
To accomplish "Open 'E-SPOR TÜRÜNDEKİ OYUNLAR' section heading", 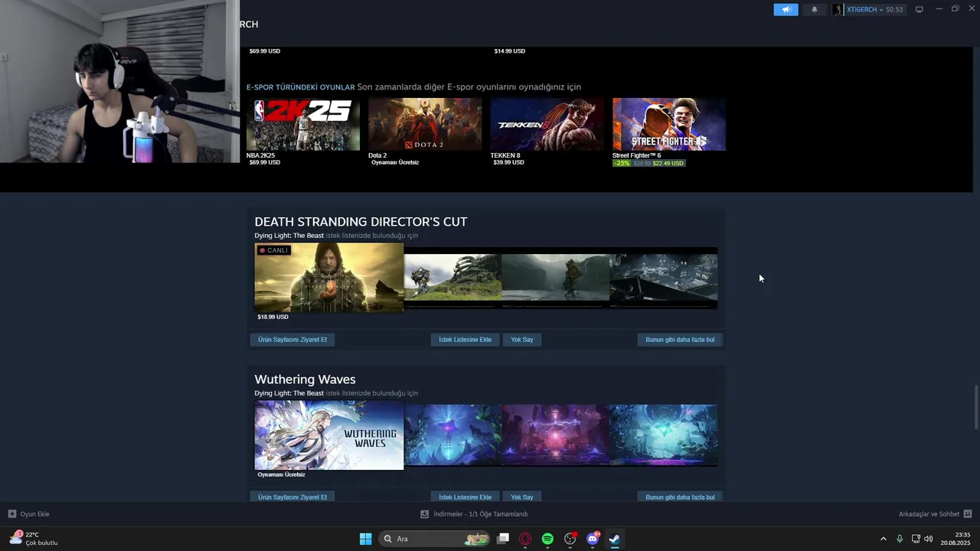I will 300,87.
